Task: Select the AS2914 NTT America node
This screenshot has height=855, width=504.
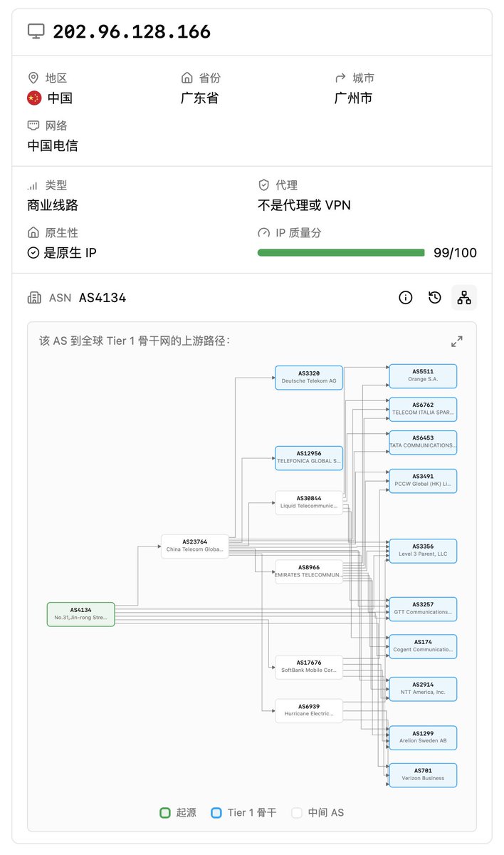Action: pyautogui.click(x=423, y=689)
